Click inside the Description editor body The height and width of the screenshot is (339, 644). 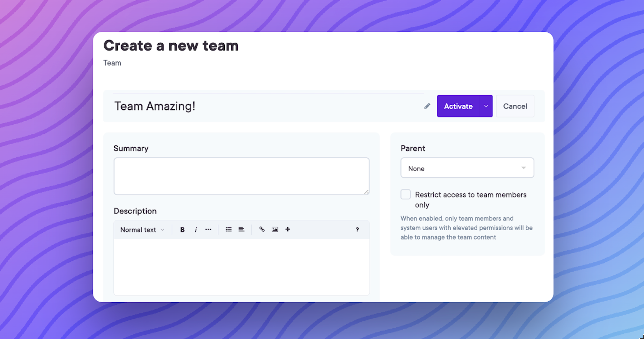click(241, 267)
